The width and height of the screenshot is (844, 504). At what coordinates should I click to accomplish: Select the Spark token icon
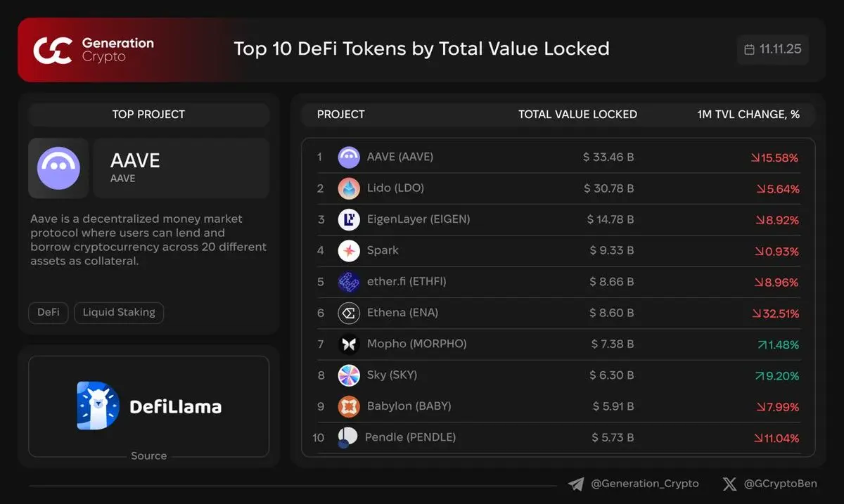(x=349, y=251)
